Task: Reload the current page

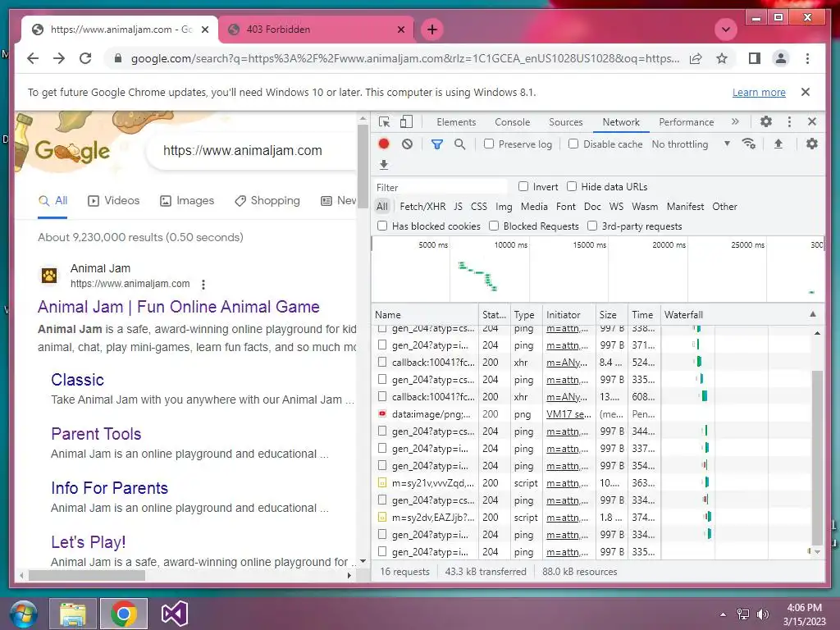Action: 85,58
